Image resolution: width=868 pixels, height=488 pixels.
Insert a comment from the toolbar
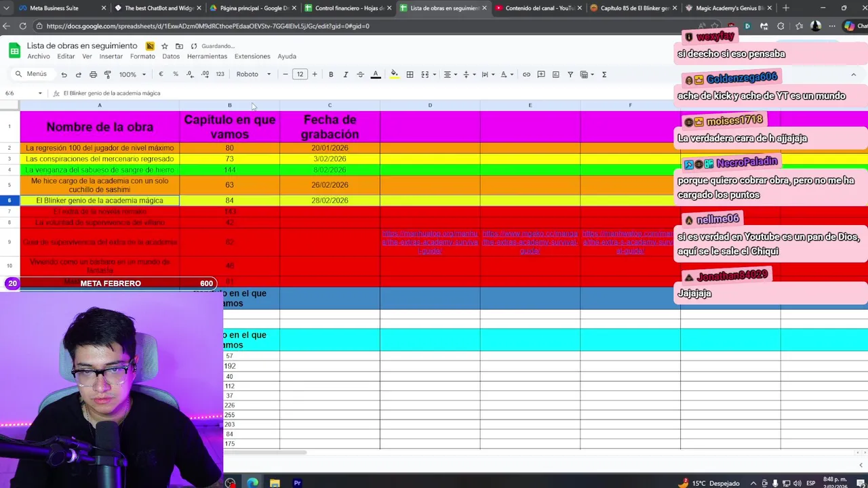coord(541,75)
